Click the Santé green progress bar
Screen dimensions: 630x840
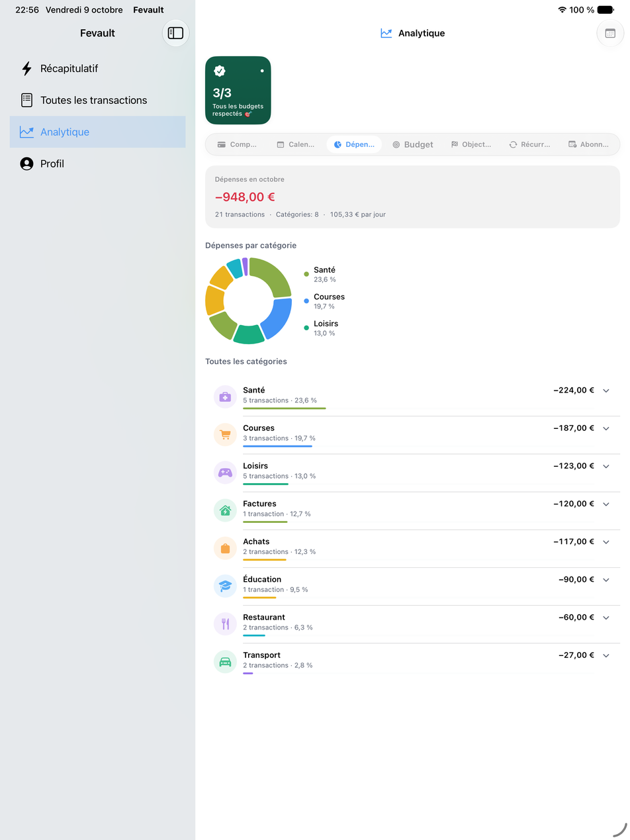coord(285,408)
